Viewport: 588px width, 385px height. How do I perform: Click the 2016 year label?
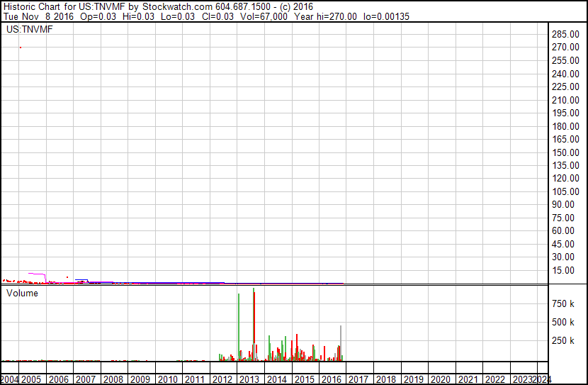332,379
